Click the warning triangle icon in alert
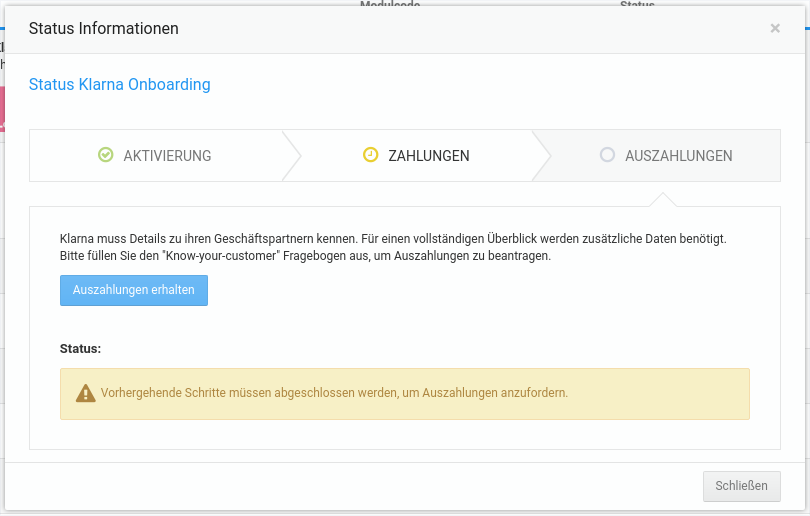The image size is (810, 516). pyautogui.click(x=85, y=394)
